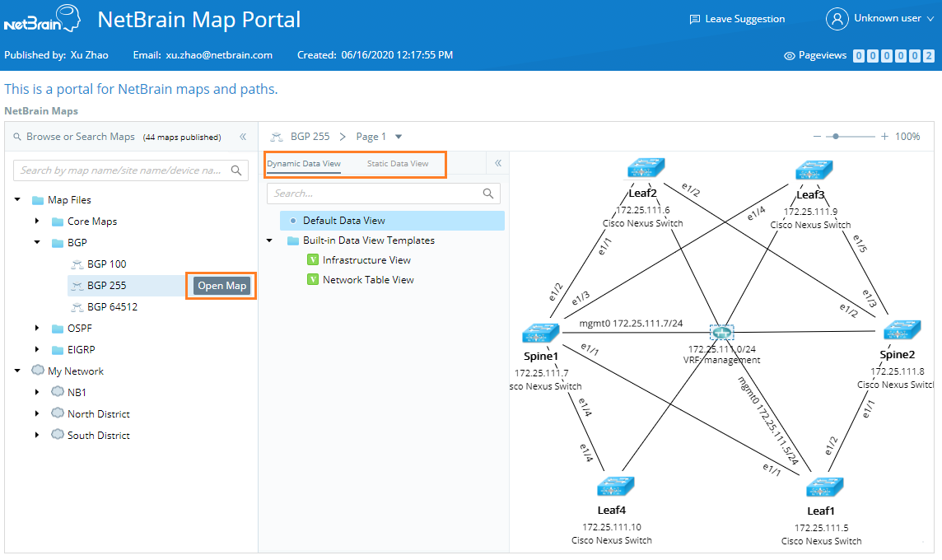
Task: Open the Page 1 dropdown
Action: coord(399,136)
